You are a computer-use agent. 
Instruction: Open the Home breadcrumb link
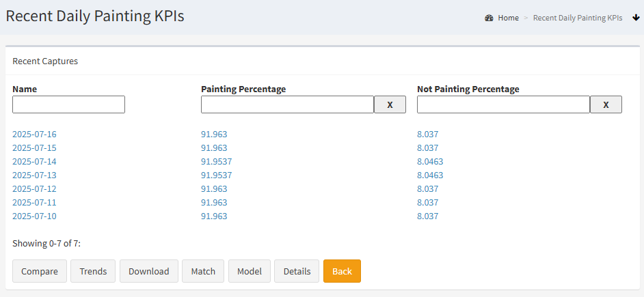pos(509,18)
